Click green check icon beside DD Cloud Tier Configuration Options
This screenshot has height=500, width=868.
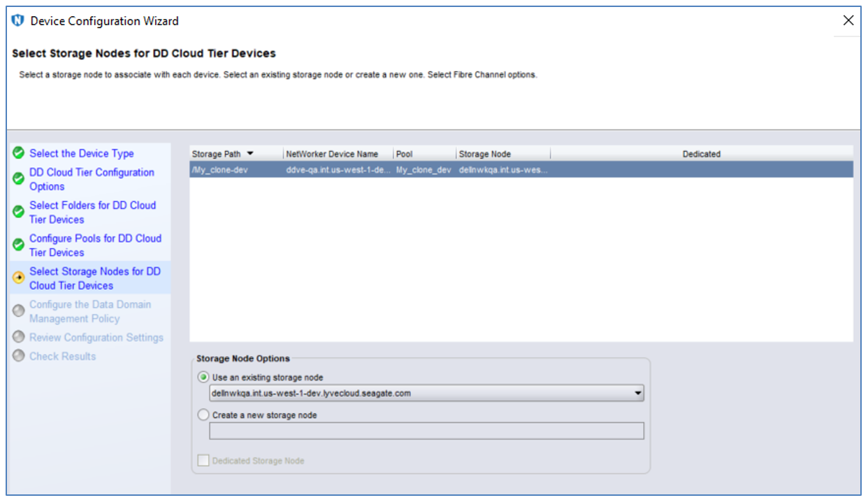[19, 179]
